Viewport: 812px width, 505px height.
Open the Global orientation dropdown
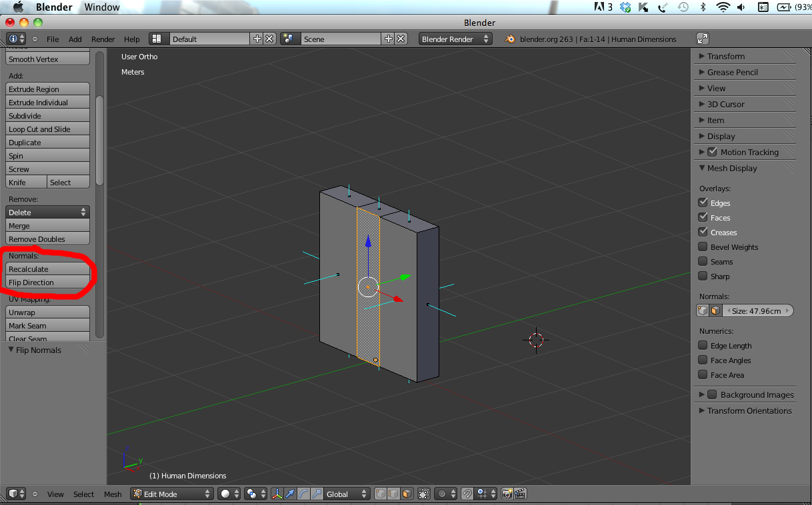(x=347, y=494)
